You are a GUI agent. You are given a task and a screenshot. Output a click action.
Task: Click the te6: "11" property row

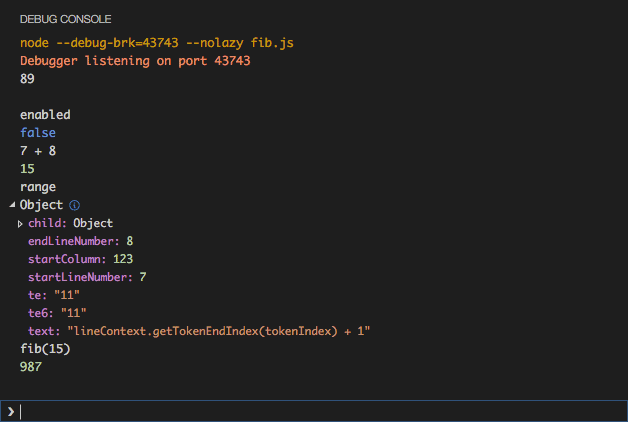(57, 313)
